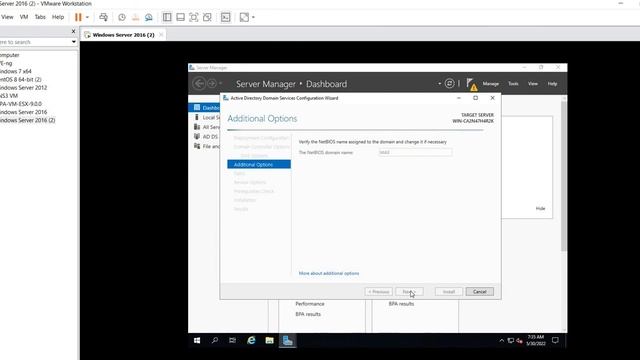Viewport: 640px width, 360px height.
Task: Open the snapshot manager icon
Action: [149, 17]
